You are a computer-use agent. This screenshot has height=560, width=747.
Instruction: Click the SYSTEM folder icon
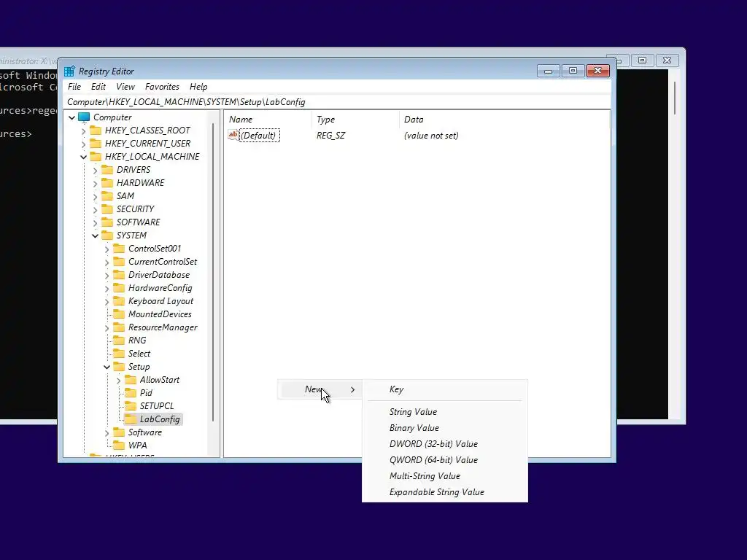(x=107, y=236)
